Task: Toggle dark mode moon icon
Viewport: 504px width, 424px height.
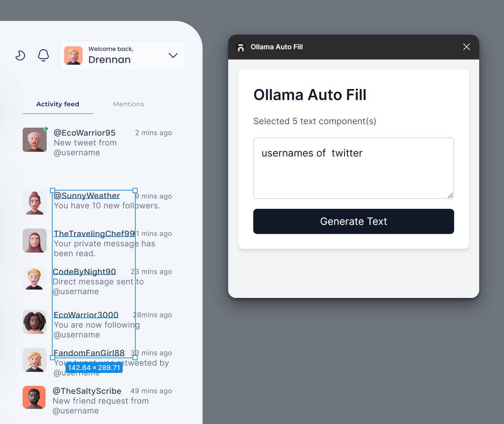Action: click(x=20, y=56)
